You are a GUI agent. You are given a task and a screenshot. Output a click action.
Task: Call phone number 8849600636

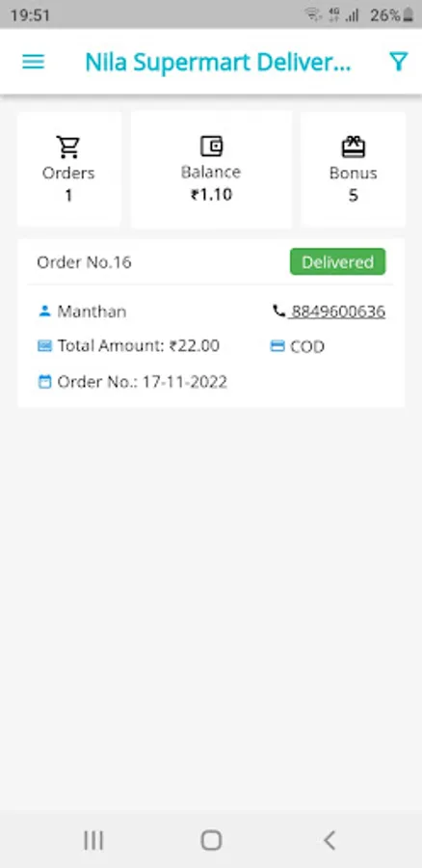click(338, 312)
